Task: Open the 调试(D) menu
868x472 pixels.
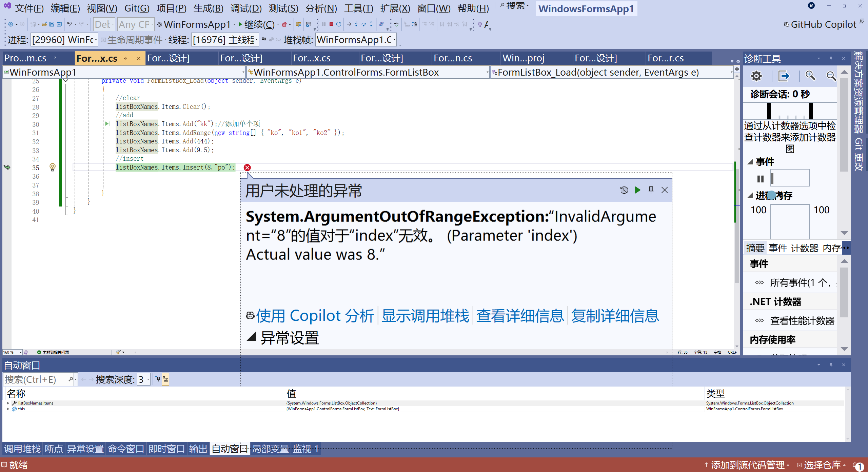Action: pyautogui.click(x=246, y=8)
